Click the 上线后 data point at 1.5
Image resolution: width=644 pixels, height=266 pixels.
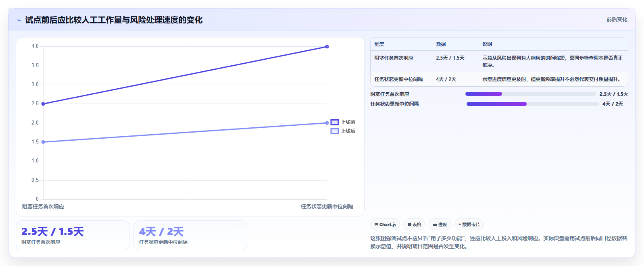pyautogui.click(x=43, y=142)
